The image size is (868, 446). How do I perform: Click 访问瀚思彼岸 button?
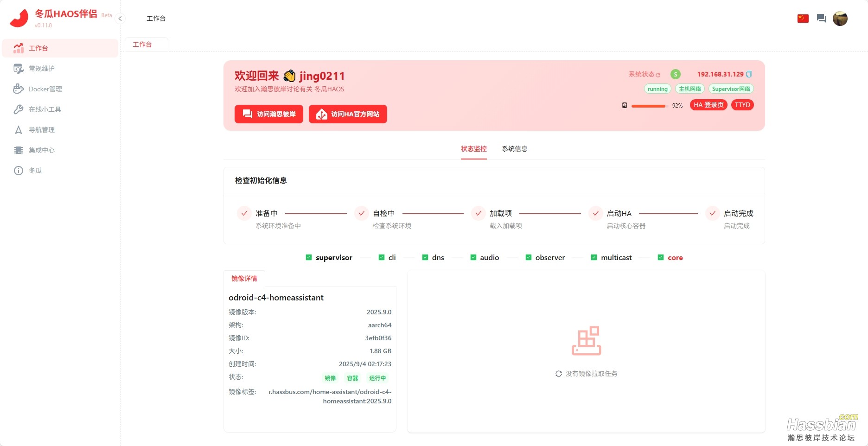[269, 114]
